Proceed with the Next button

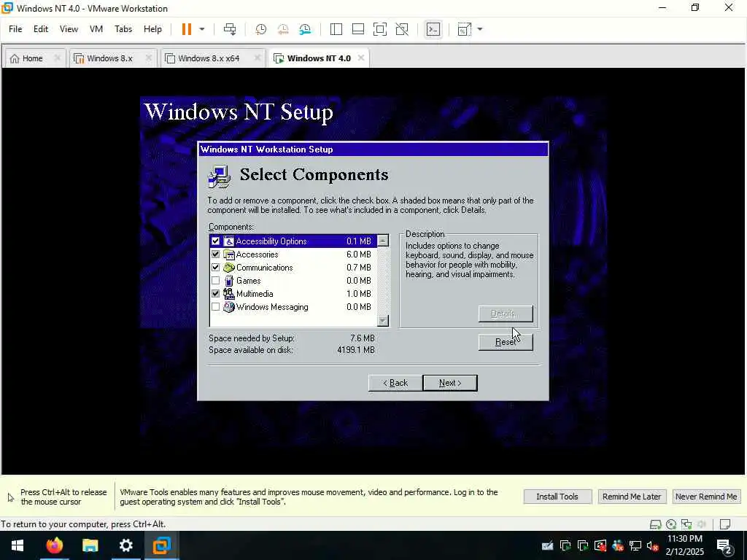pos(449,383)
